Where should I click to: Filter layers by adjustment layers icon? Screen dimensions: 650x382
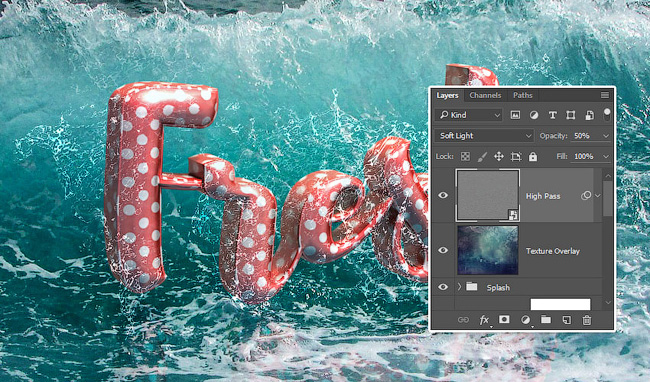(x=534, y=115)
